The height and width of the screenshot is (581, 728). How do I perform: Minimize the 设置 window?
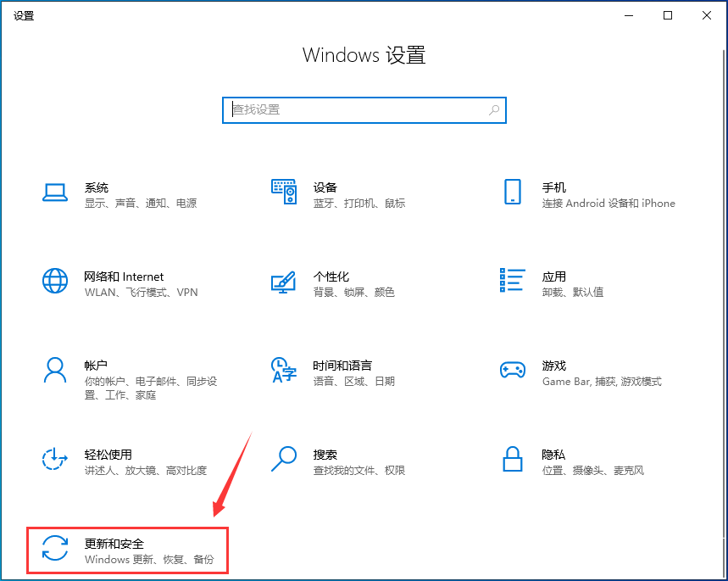[x=629, y=15]
